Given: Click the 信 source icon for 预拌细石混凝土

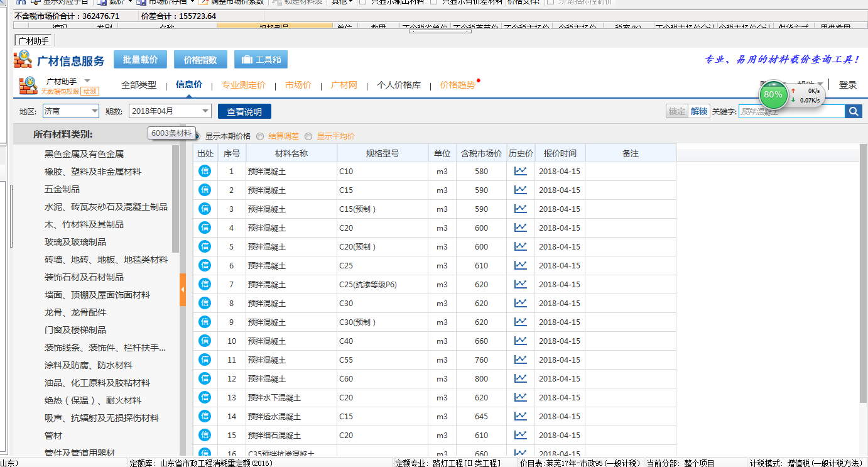Looking at the screenshot, I should point(205,435).
